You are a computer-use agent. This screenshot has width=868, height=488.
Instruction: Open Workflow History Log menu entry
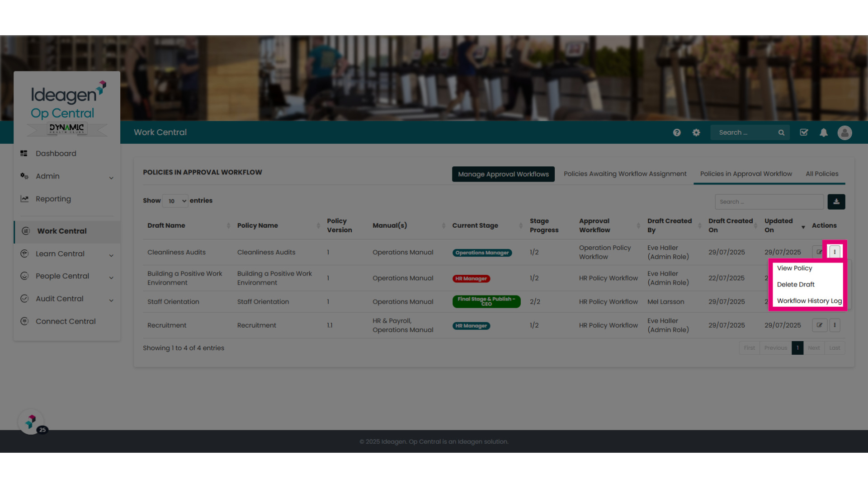click(x=809, y=300)
